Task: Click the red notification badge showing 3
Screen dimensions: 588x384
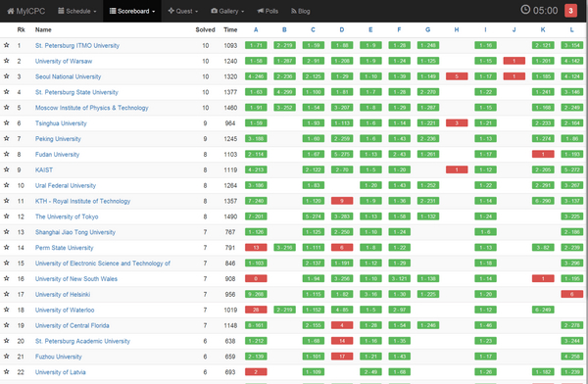Action: click(570, 11)
